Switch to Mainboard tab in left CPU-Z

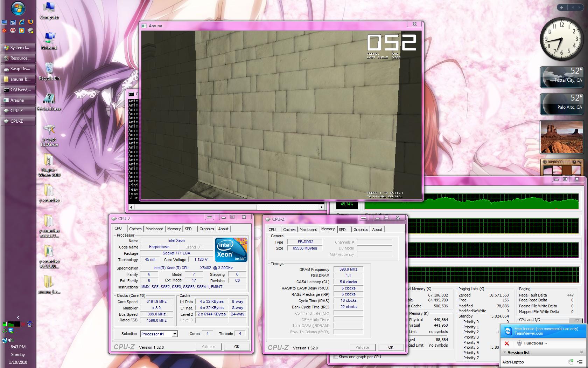click(154, 229)
